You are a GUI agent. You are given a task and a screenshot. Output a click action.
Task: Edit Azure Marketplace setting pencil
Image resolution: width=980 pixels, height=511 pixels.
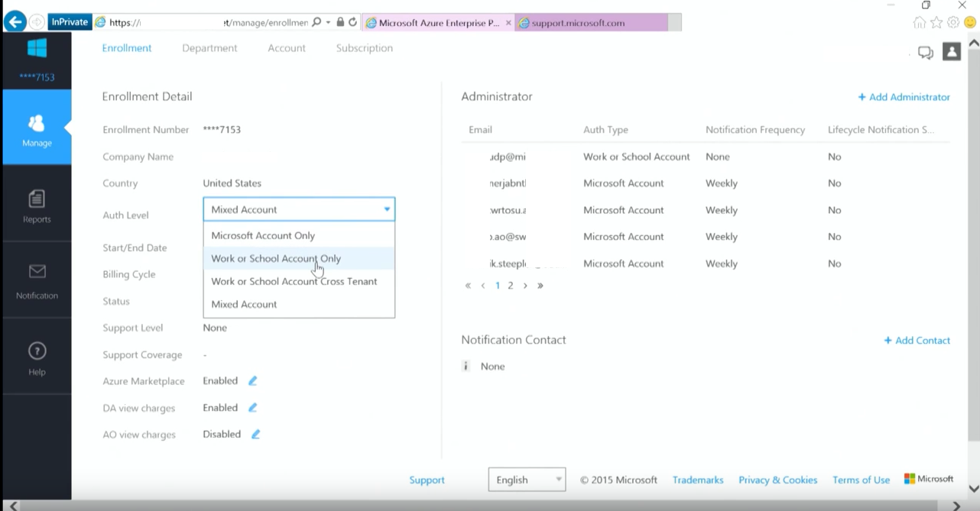(253, 381)
